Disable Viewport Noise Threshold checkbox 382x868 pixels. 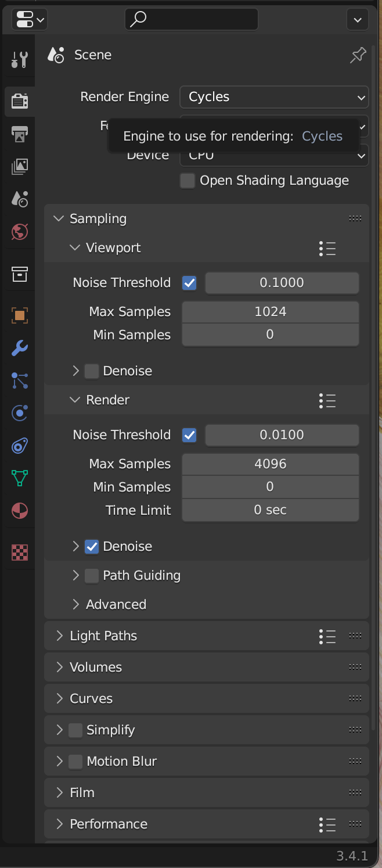(x=189, y=283)
